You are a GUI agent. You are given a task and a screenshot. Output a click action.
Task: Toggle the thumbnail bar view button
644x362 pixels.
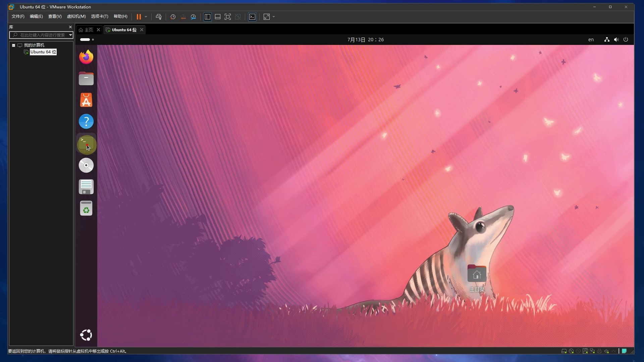218,17
